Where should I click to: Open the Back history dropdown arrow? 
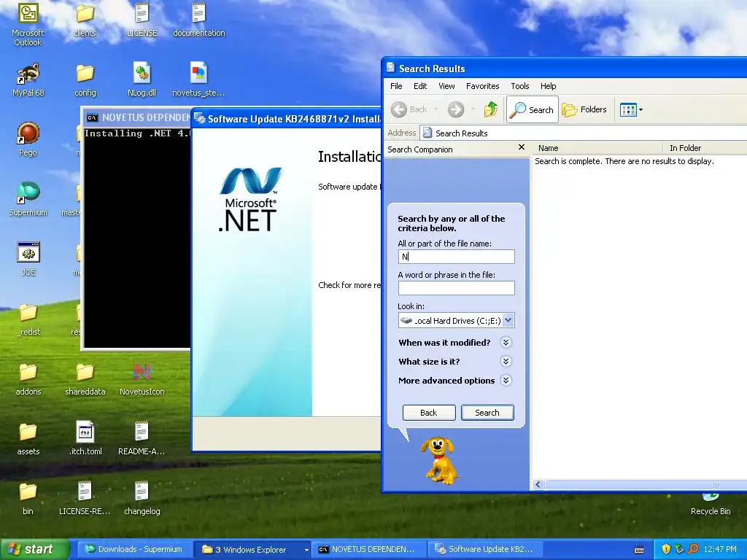point(436,109)
